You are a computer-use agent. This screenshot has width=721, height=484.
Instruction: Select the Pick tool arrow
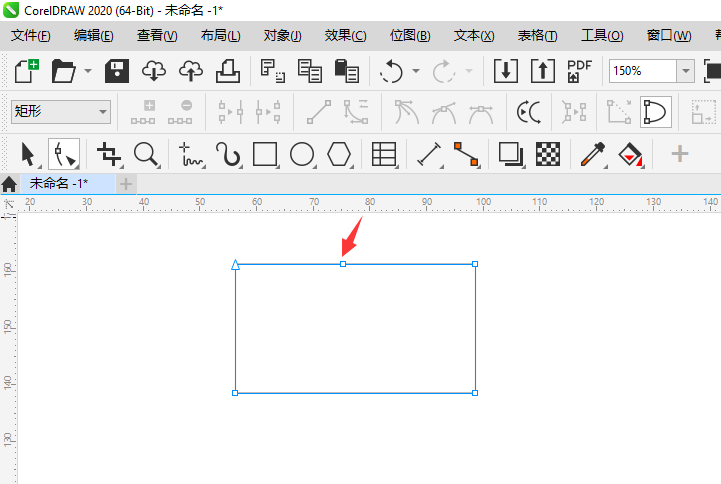[28, 154]
